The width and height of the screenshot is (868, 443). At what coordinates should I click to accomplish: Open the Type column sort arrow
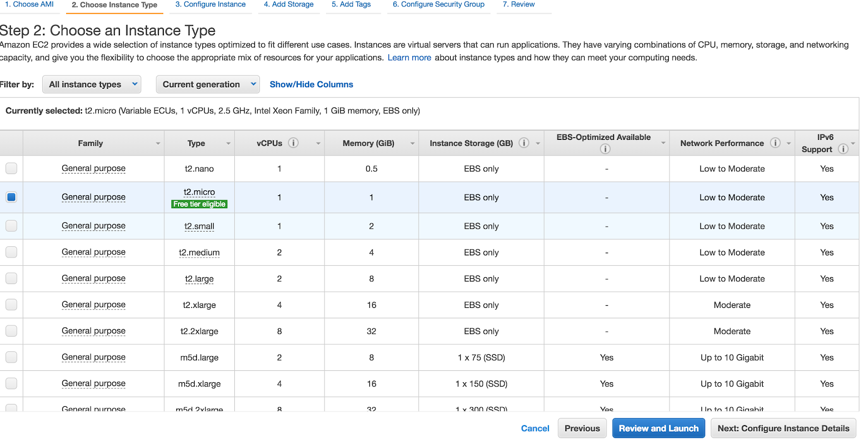[228, 144]
